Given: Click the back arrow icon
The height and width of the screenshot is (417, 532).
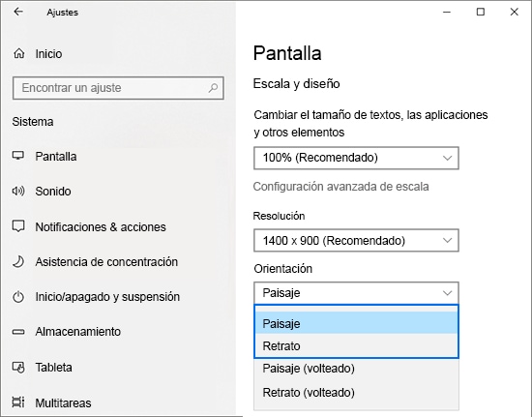Looking at the screenshot, I should [x=18, y=12].
